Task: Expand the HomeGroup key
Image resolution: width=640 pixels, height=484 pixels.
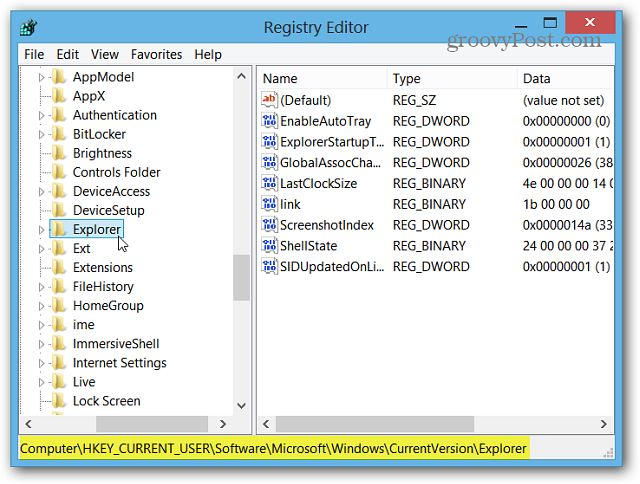Action: 41,306
